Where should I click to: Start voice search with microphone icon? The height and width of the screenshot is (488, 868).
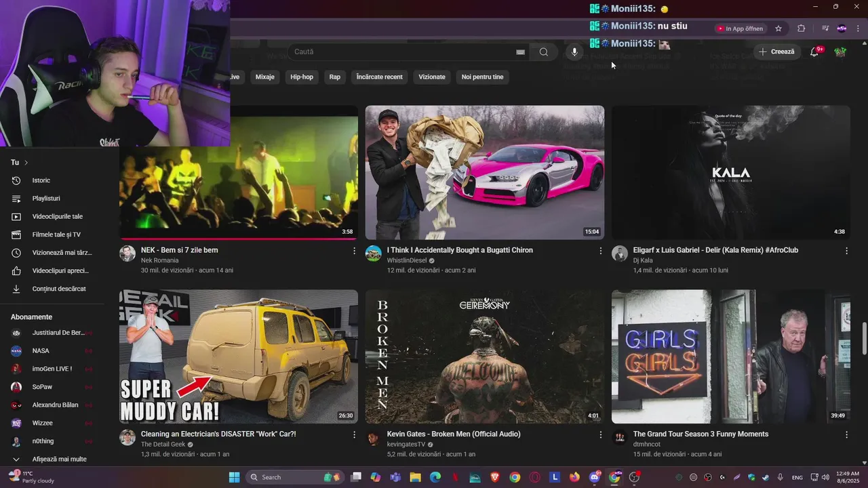click(574, 52)
